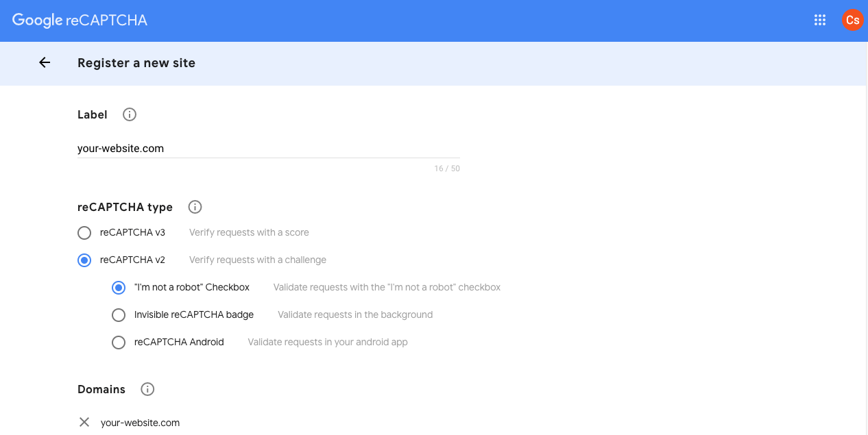Enable the "I'm not a robot" Checkbox option

(118, 287)
